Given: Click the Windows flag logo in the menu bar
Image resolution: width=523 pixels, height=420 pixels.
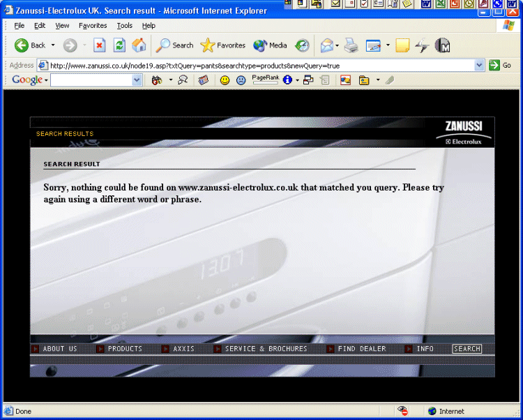Looking at the screenshot, I should (508, 25).
